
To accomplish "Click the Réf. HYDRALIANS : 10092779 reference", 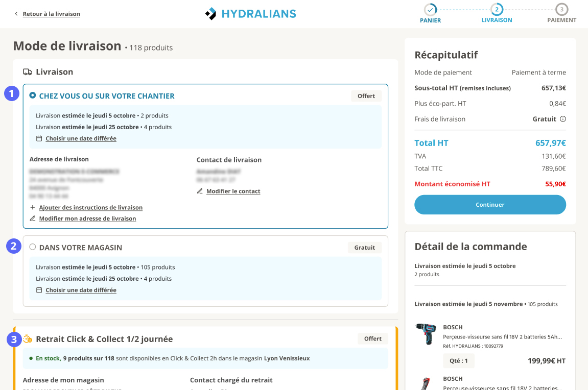I will [473, 346].
